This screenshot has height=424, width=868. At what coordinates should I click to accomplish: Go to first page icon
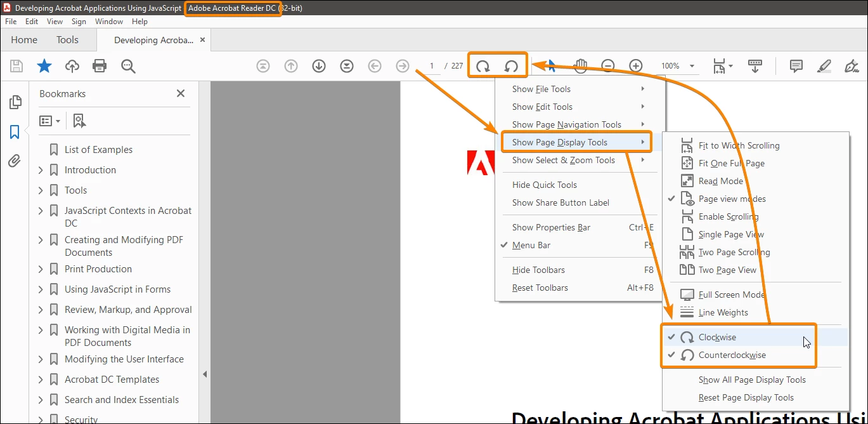click(263, 66)
